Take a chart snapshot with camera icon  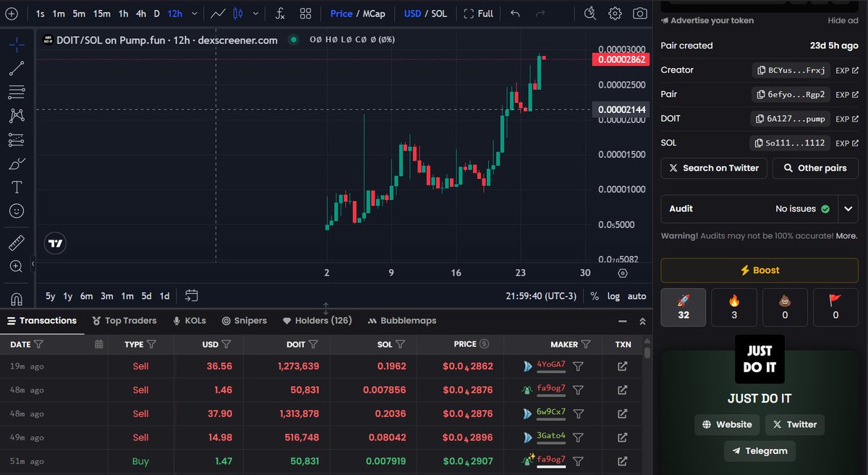639,14
